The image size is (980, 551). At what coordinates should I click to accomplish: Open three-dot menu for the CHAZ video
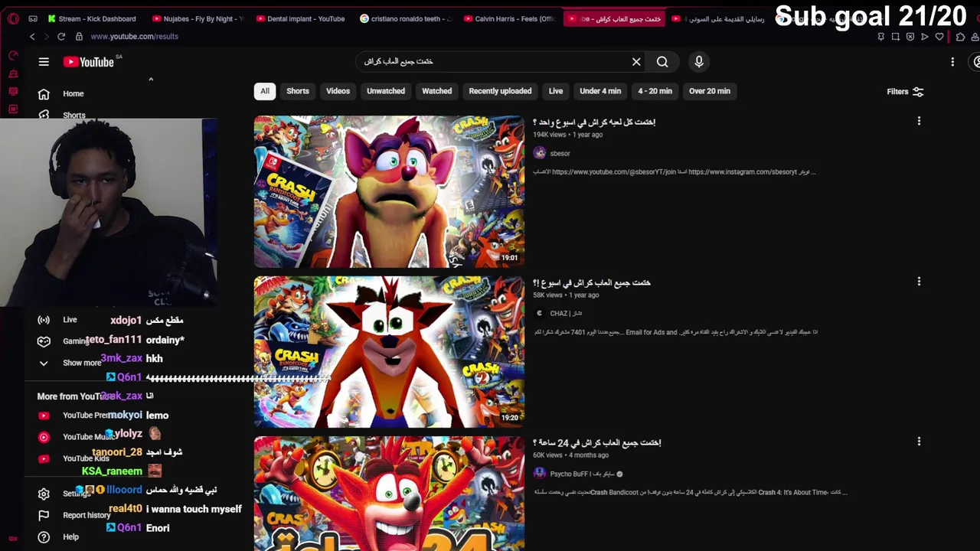pos(919,282)
